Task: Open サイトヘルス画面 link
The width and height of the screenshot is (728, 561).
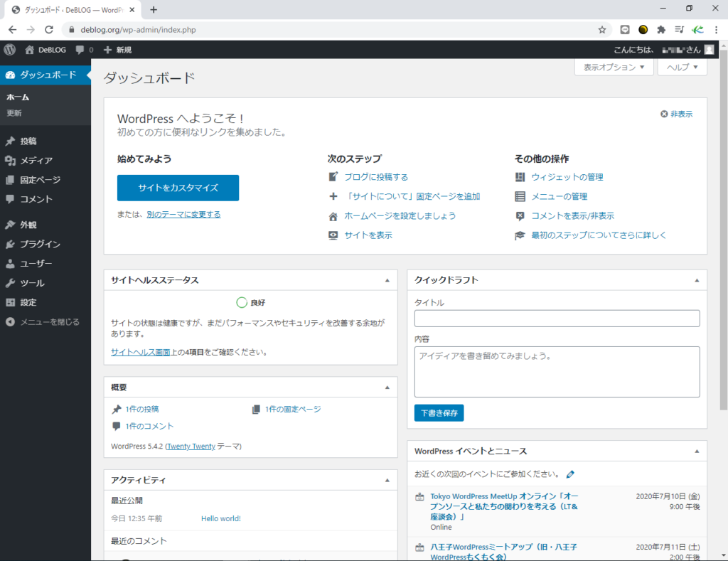Action: coord(140,352)
